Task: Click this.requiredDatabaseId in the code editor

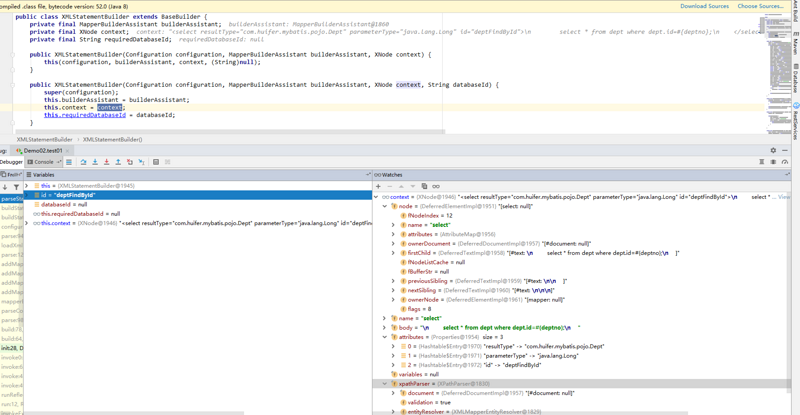Action: pyautogui.click(x=85, y=115)
